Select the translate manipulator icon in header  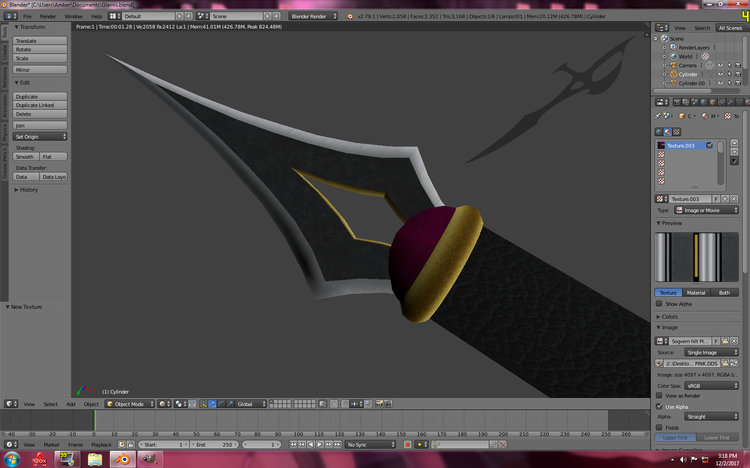coord(212,404)
